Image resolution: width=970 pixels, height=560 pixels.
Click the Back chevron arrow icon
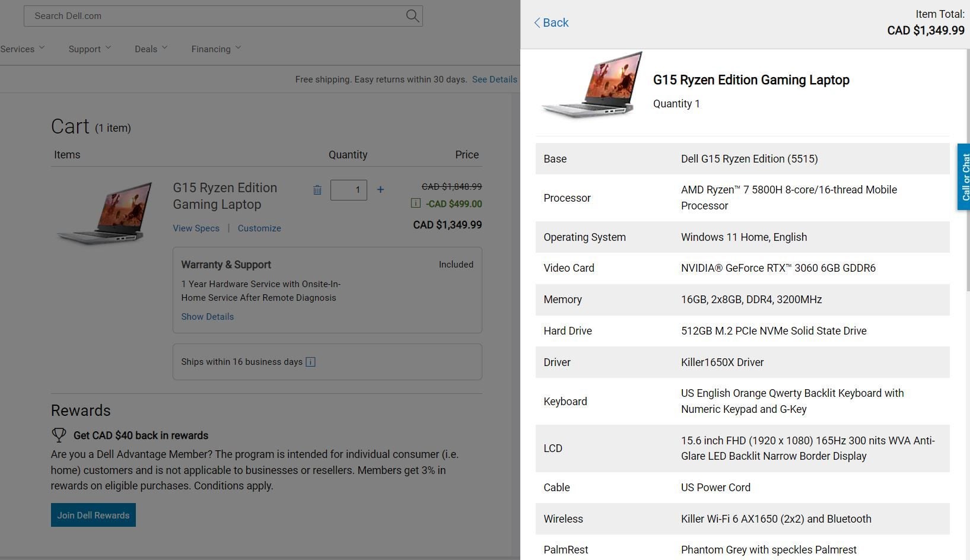537,23
